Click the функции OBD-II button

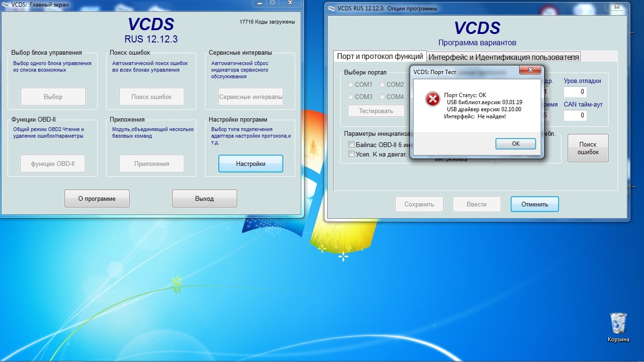click(x=53, y=164)
